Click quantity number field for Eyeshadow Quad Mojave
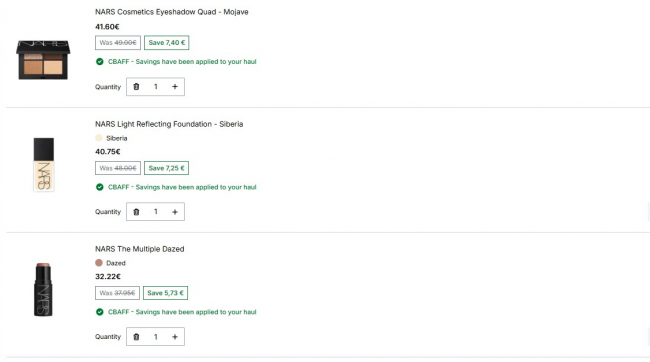The height and width of the screenshot is (362, 650). point(155,87)
